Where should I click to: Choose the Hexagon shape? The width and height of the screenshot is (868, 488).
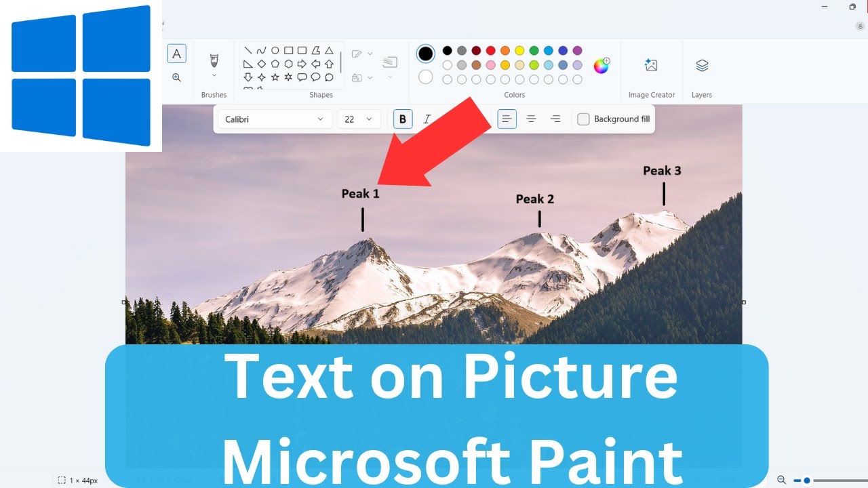pyautogui.click(x=289, y=64)
